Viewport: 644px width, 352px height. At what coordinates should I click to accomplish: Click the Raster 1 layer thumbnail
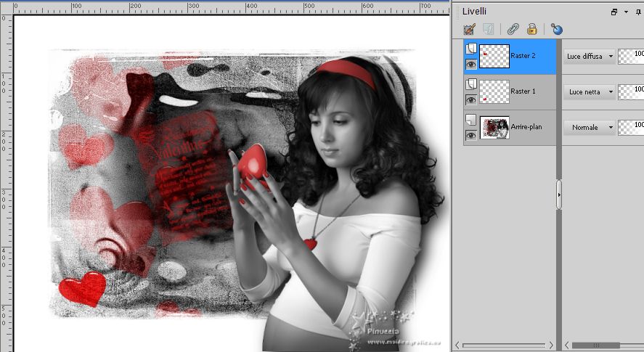tap(494, 91)
